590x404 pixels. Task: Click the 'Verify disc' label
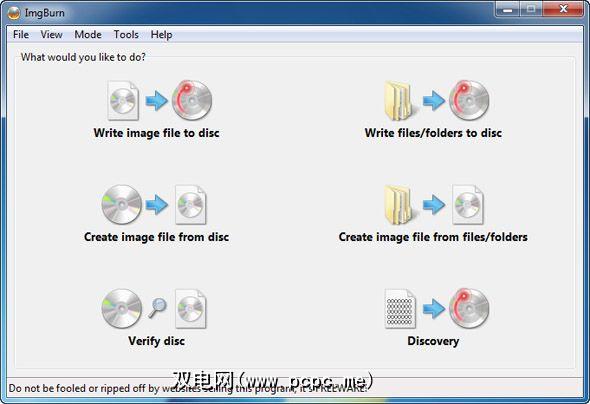(x=157, y=341)
